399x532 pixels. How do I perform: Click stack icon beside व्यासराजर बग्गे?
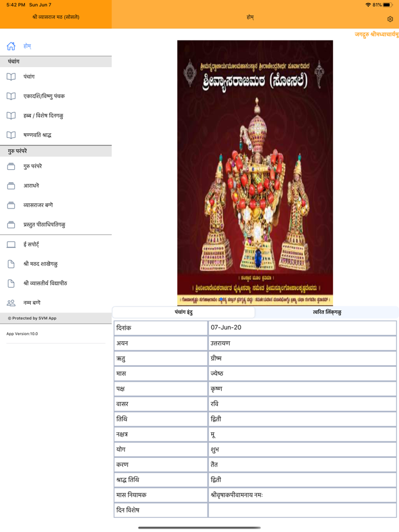click(x=11, y=205)
